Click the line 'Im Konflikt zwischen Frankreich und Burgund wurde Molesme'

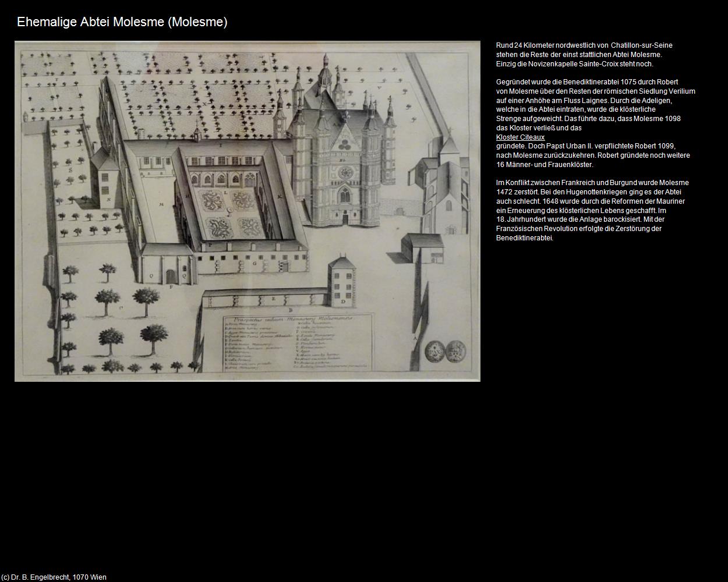[x=592, y=183]
